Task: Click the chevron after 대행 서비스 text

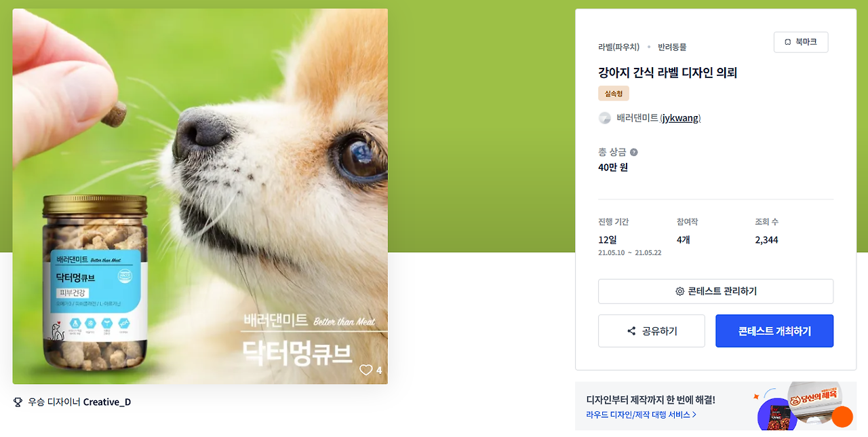Action: [x=694, y=415]
